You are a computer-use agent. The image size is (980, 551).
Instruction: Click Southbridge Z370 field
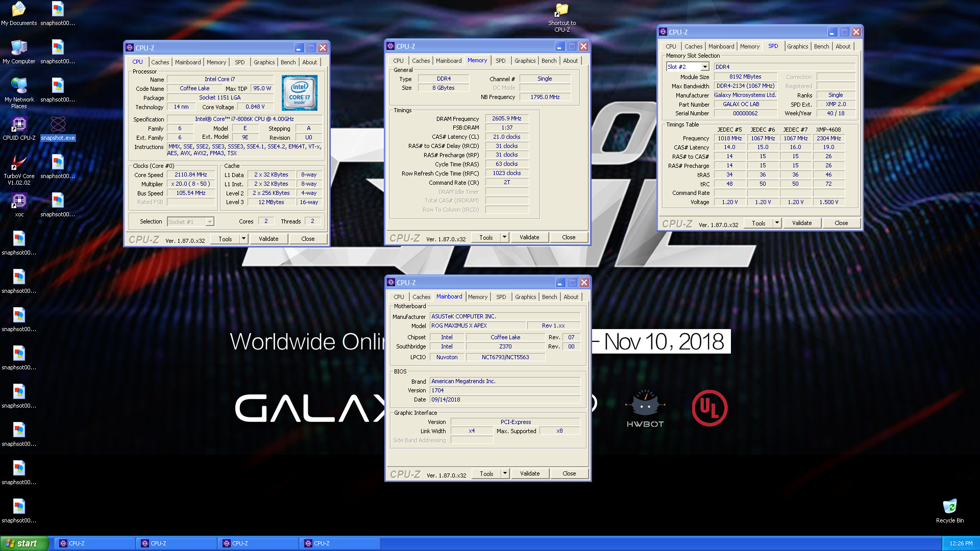tap(505, 346)
